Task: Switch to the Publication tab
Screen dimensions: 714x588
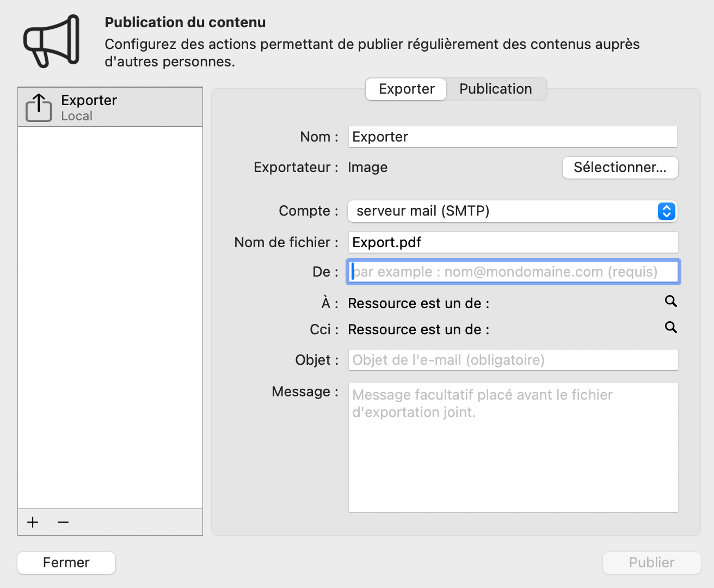Action: (x=495, y=89)
